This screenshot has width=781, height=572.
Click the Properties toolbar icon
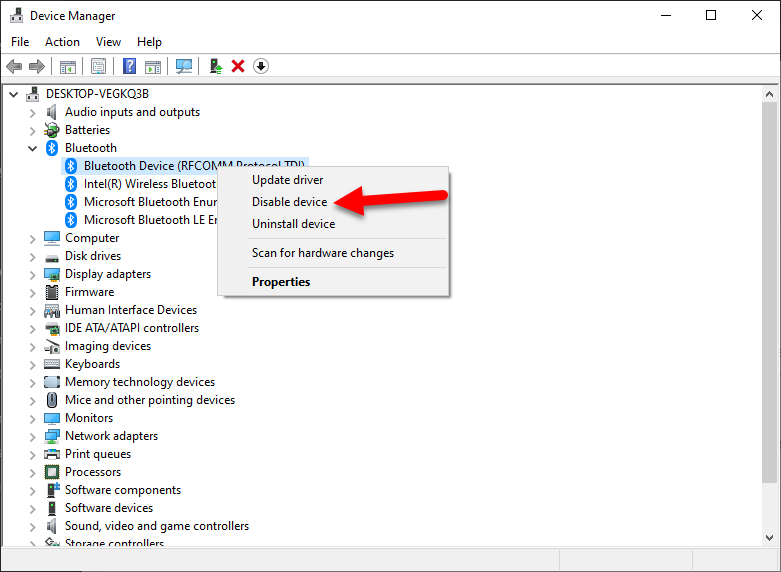tap(98, 66)
